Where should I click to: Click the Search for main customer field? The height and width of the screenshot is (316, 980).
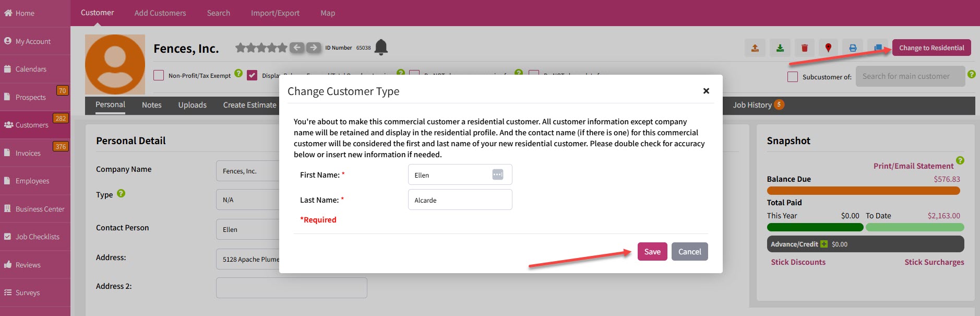pos(910,76)
